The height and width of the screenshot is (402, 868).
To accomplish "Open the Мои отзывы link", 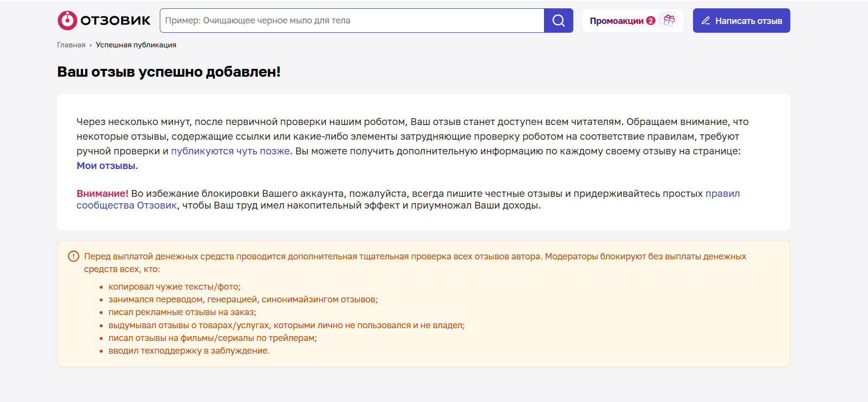I will coord(106,166).
